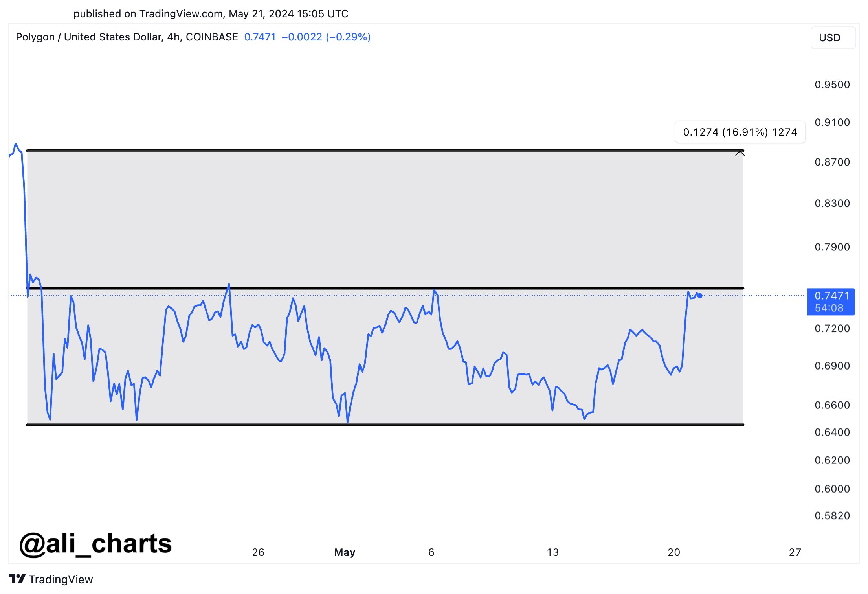The height and width of the screenshot is (594, 868).
Task: Click the 0.7900 price axis label
Action: pyautogui.click(x=832, y=247)
